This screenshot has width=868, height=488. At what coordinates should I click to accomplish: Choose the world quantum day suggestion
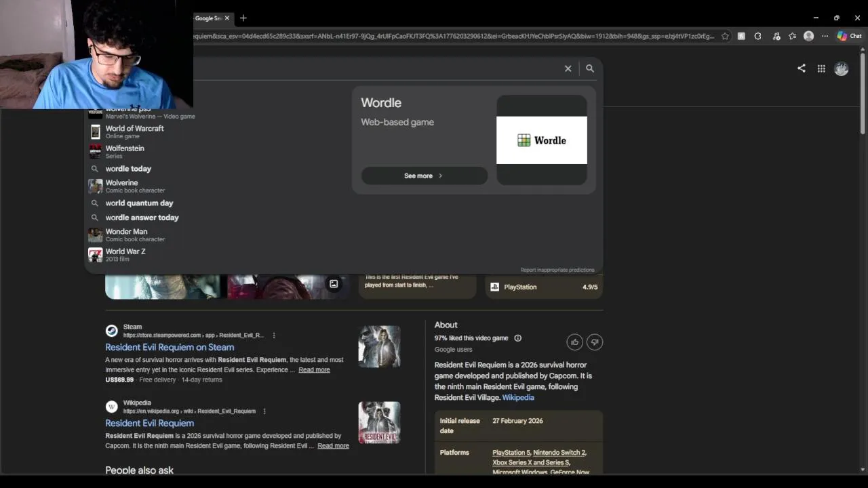[x=139, y=203]
